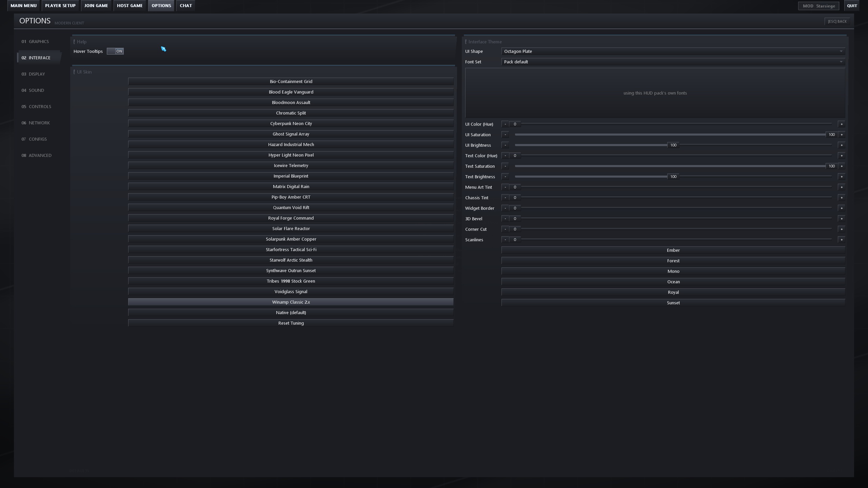Apply the Tribes 1998 Stock Green skin
The height and width of the screenshot is (488, 868).
point(291,281)
